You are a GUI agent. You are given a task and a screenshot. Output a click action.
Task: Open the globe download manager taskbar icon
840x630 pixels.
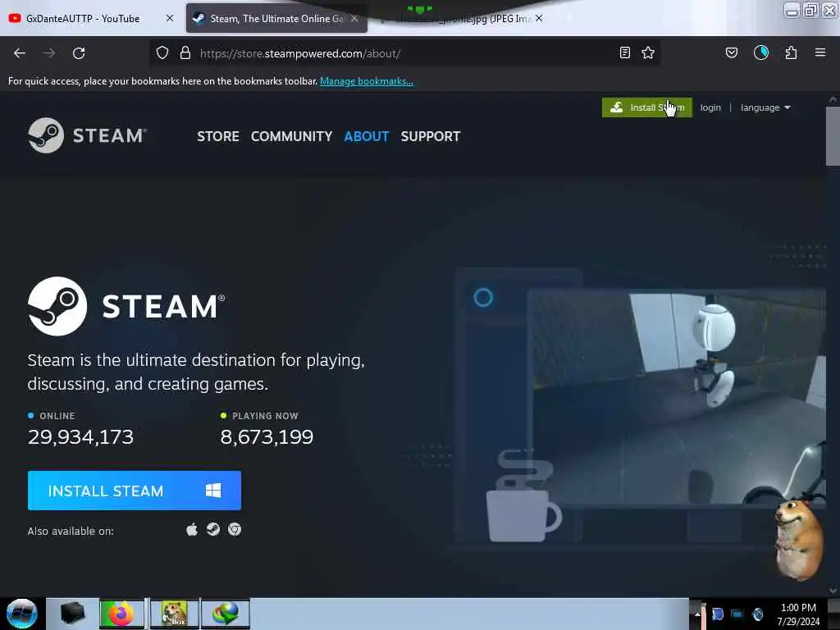point(226,614)
